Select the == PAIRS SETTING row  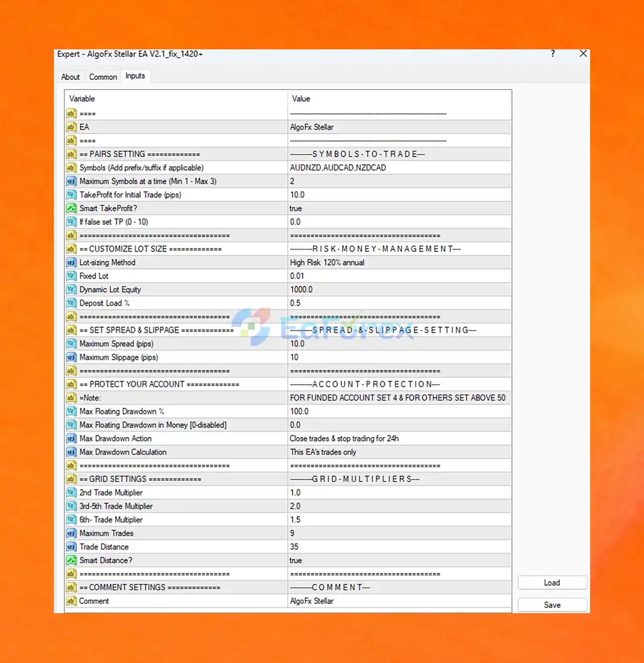288,154
